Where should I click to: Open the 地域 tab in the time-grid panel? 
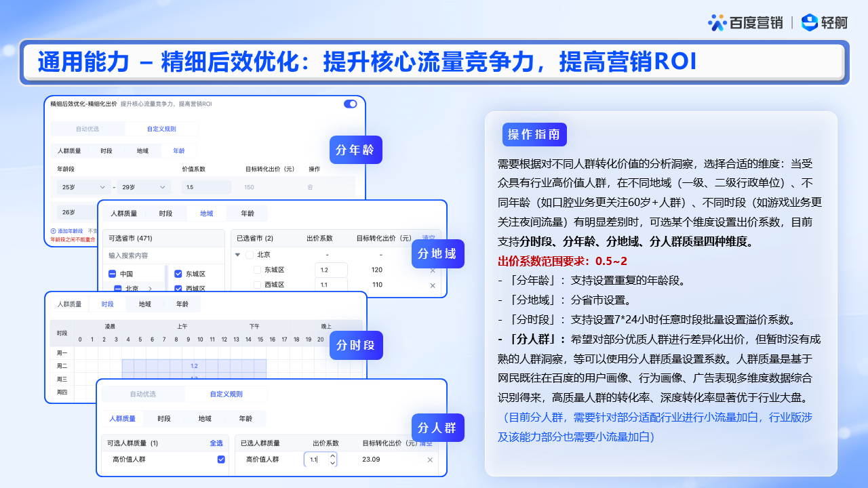click(x=145, y=304)
